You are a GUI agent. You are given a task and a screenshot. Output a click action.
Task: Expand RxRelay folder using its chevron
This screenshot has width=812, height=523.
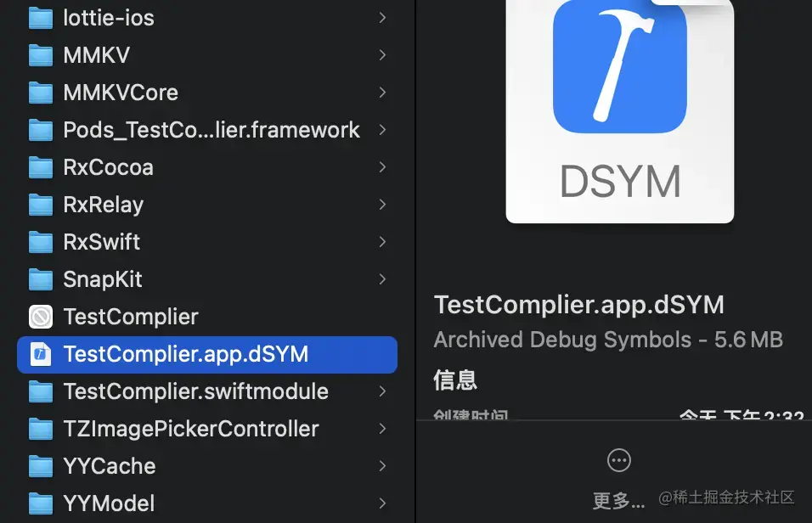click(x=383, y=205)
